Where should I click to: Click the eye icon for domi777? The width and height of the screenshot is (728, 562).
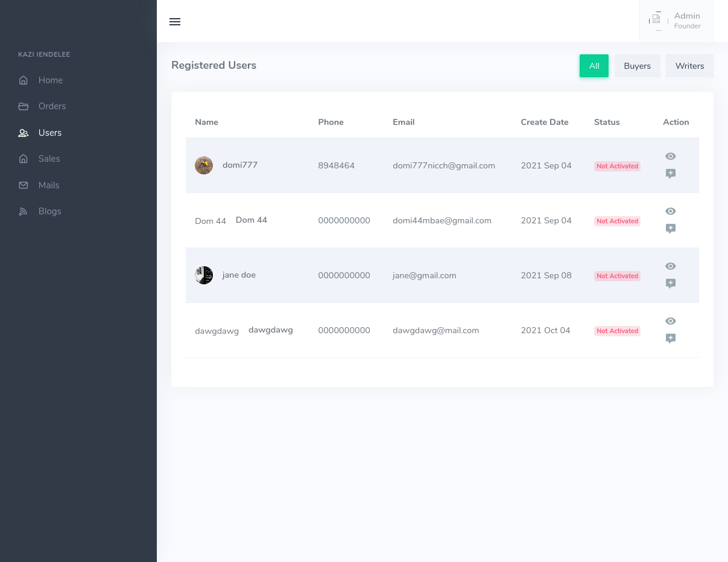(670, 156)
